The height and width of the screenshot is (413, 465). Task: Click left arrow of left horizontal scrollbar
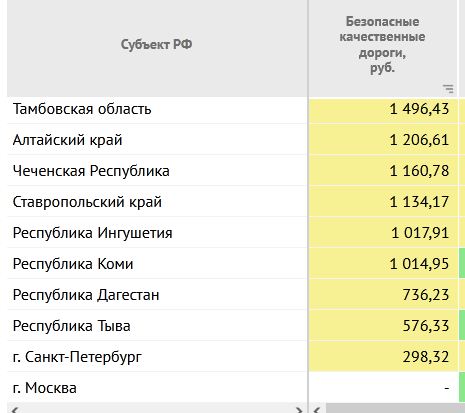15,410
